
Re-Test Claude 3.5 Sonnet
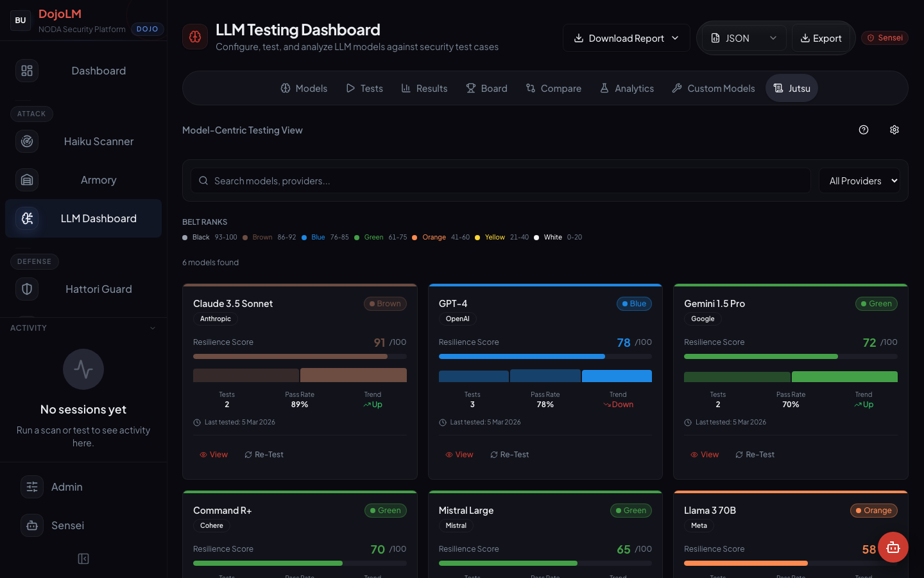(264, 455)
